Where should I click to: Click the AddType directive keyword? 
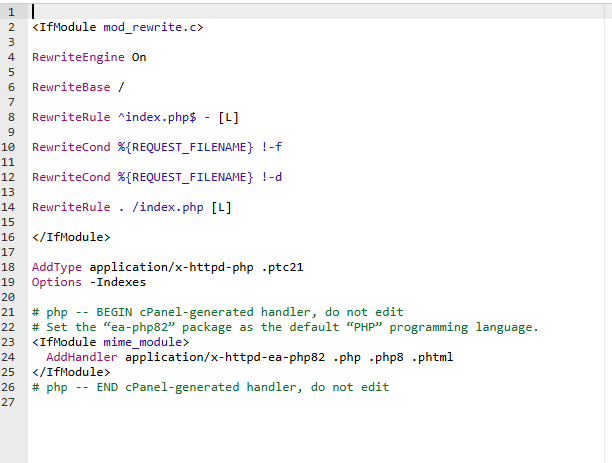[x=56, y=267]
